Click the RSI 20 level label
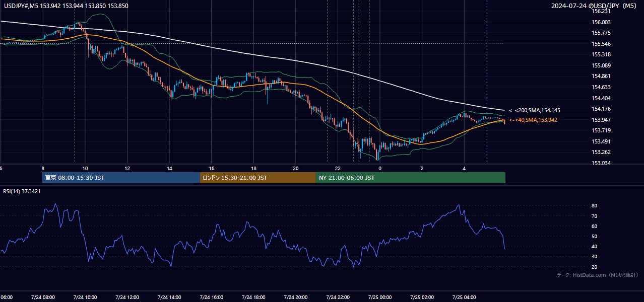 pos(595,267)
